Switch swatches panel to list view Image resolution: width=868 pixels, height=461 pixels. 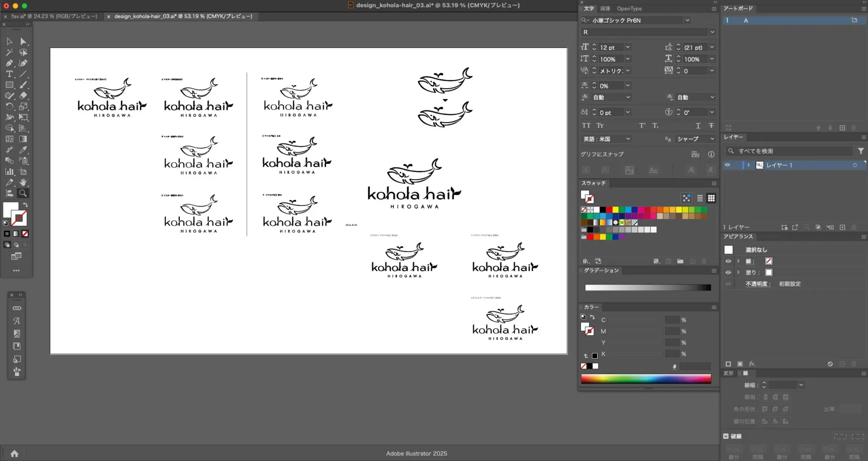(x=700, y=198)
